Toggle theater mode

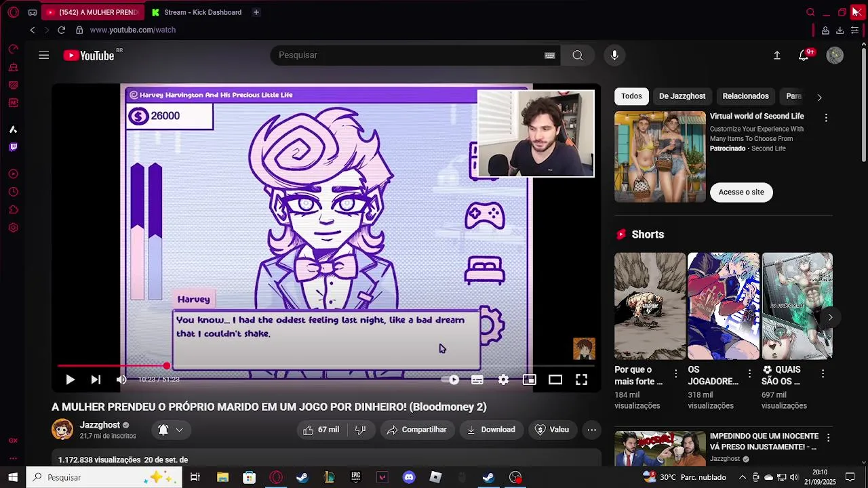pyautogui.click(x=555, y=380)
